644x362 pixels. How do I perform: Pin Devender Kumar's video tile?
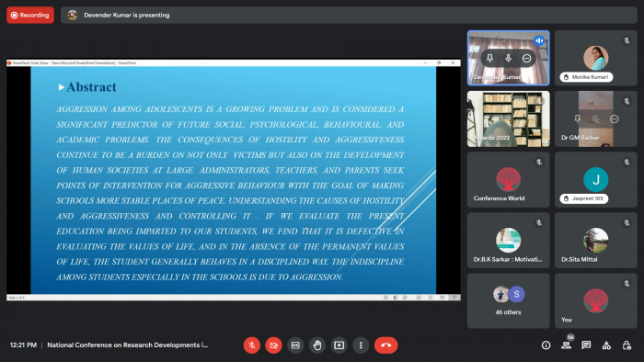(x=489, y=58)
